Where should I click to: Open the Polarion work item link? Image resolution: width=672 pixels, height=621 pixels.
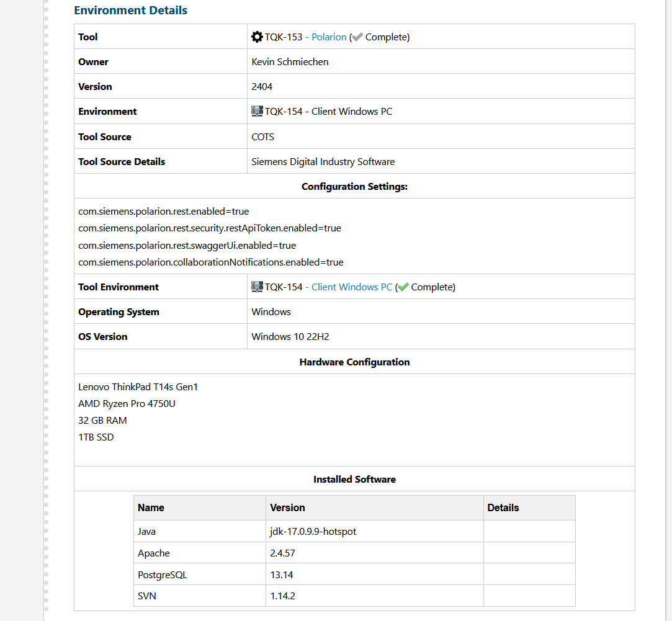pos(328,37)
